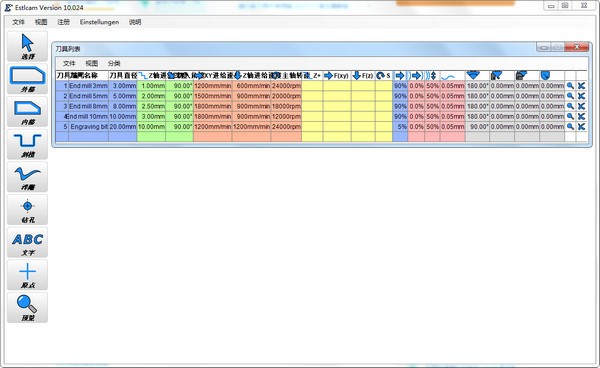Screen dimensions: 600x368
Task: Click the S spindle column header
Action: [x=384, y=76]
